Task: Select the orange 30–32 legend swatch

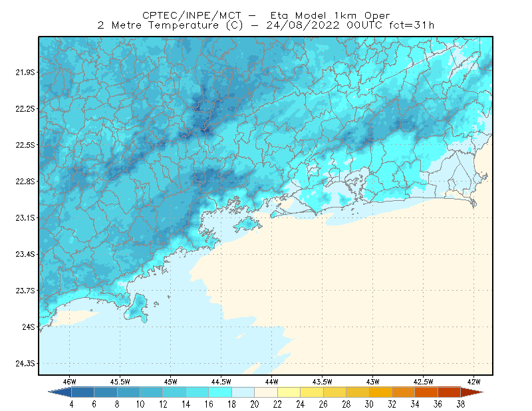Action: coord(380,392)
